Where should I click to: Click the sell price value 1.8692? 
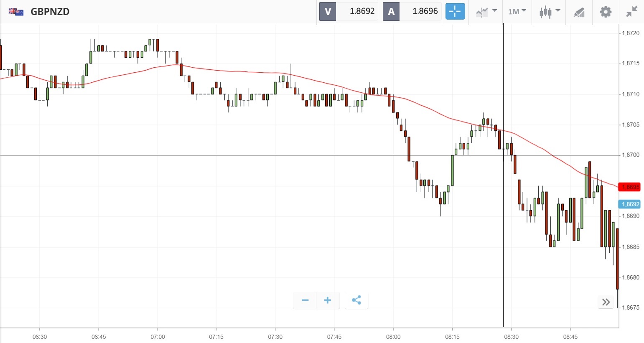tap(362, 11)
